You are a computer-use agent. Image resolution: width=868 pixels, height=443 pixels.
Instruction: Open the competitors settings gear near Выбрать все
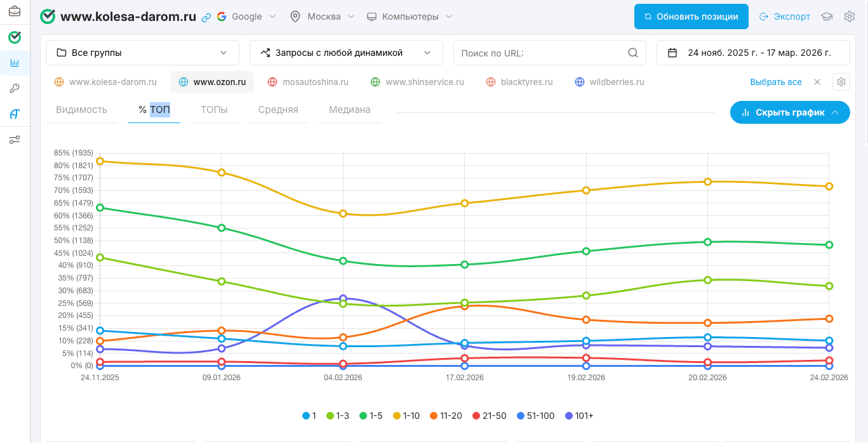[841, 82]
